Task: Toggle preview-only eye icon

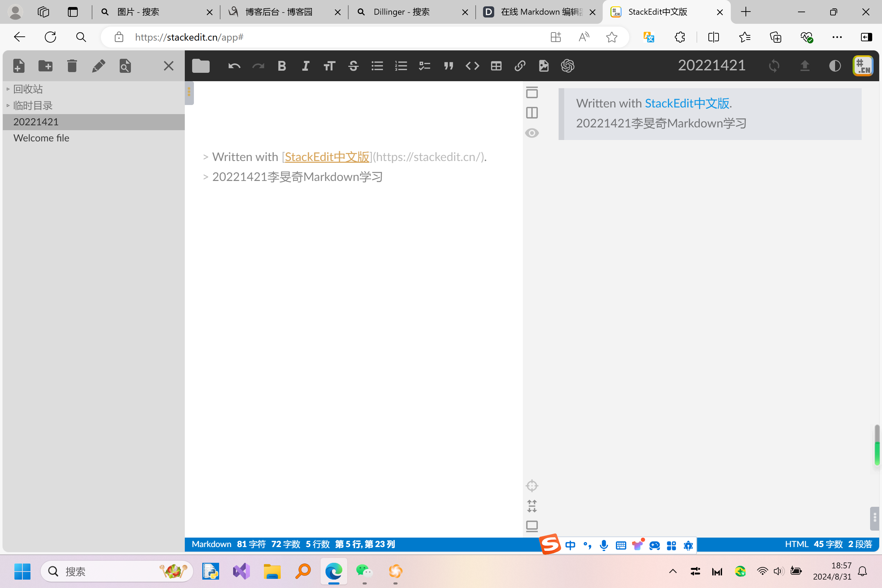Action: [x=532, y=133]
